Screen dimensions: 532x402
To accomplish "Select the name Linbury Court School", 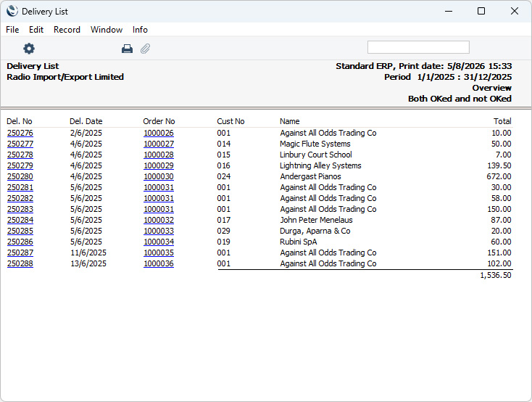I will 315,155.
